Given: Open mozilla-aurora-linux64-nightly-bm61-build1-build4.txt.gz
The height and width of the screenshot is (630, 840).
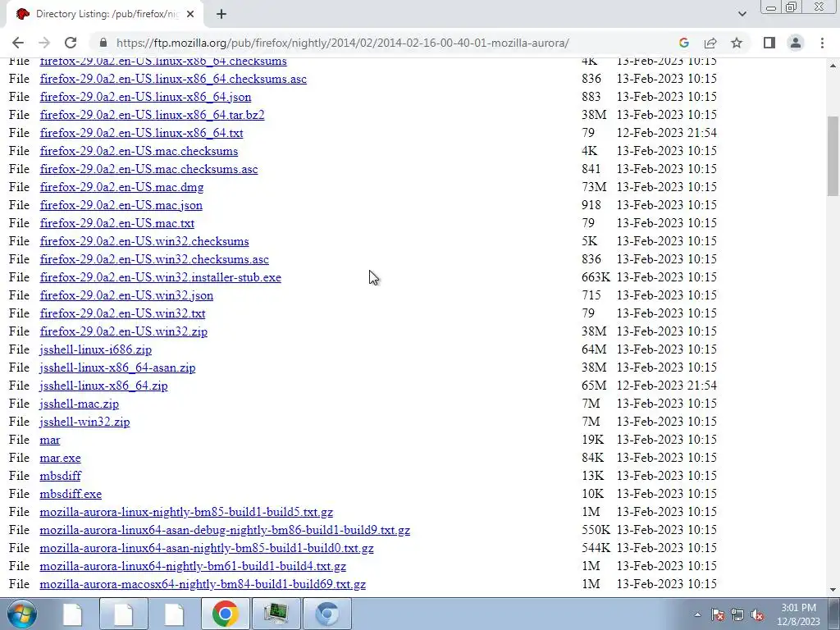Looking at the screenshot, I should pos(193,566).
